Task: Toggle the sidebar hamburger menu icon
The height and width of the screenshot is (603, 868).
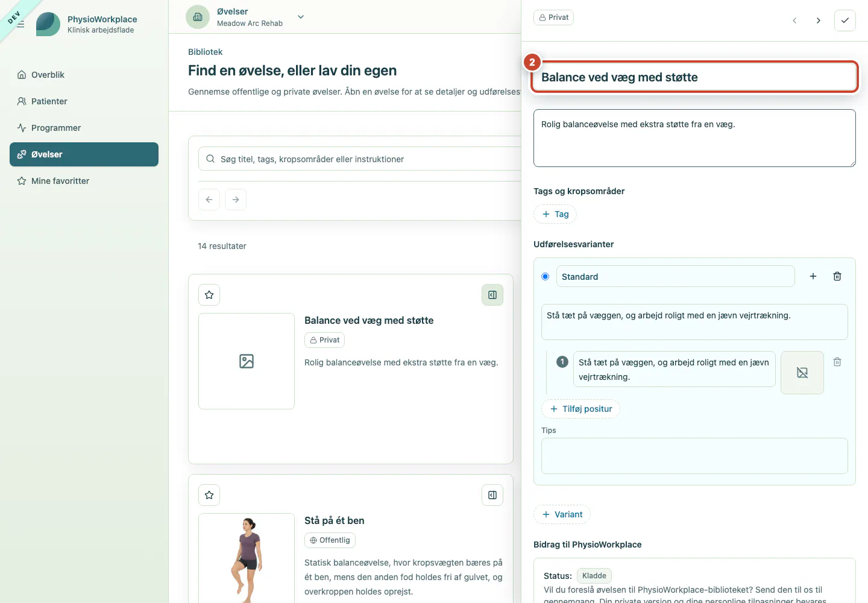Action: tap(20, 24)
